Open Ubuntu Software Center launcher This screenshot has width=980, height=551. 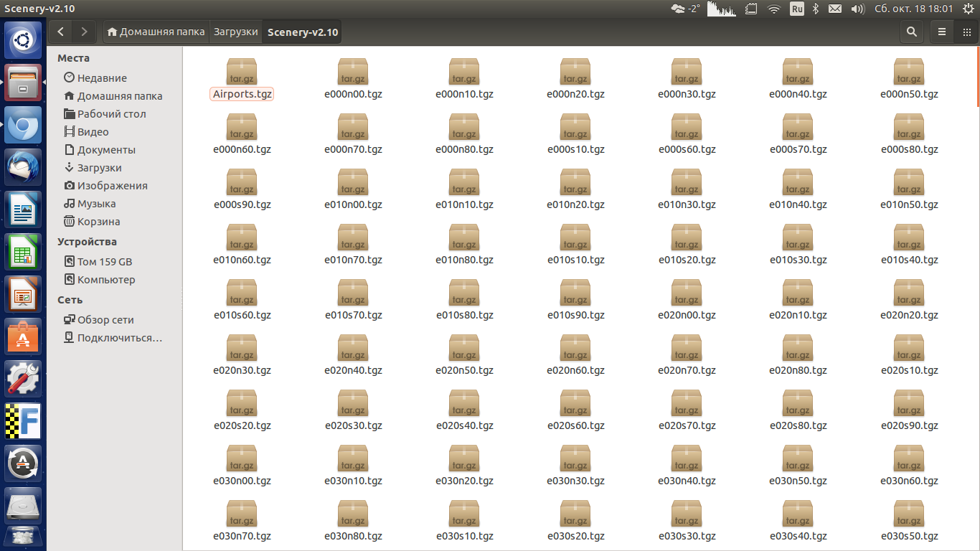click(x=24, y=337)
